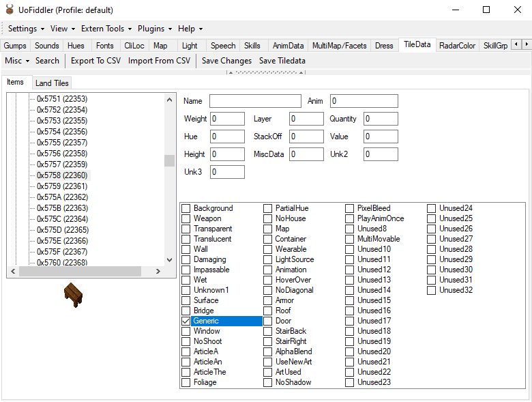Click horizontal scrollbar right arrow in tree
The image size is (532, 402).
158,272
